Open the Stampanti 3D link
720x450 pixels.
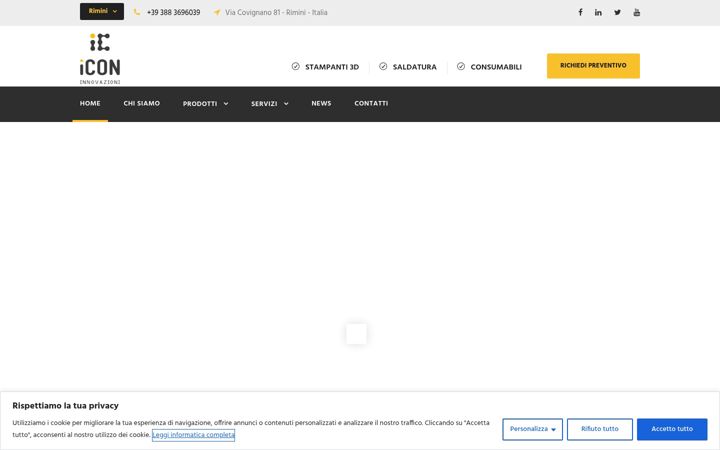click(x=332, y=67)
